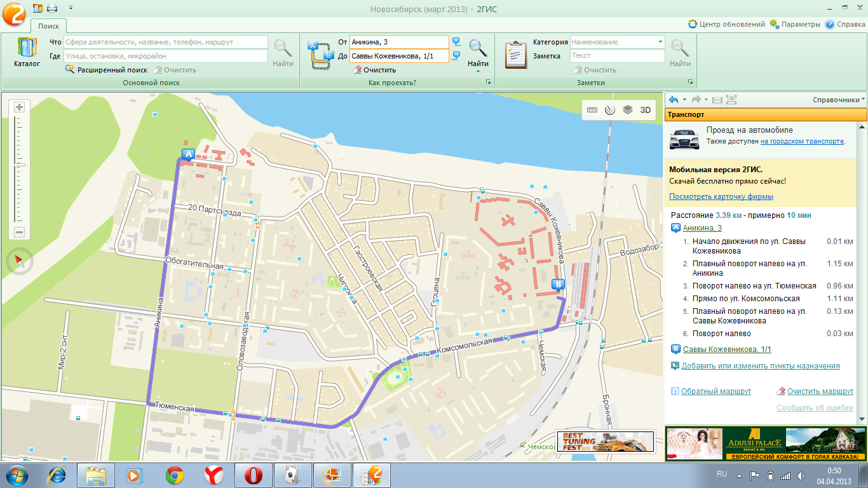The image size is (868, 488).
Task: Open the map layers tool
Action: (628, 110)
